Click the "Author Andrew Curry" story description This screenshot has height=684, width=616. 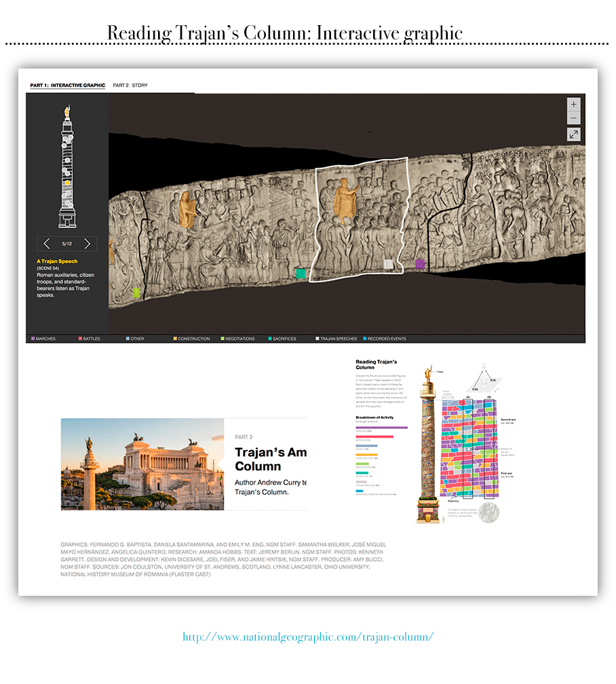click(271, 487)
